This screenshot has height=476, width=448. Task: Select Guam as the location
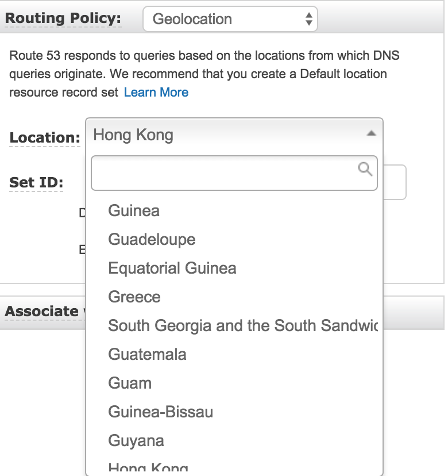(234, 383)
